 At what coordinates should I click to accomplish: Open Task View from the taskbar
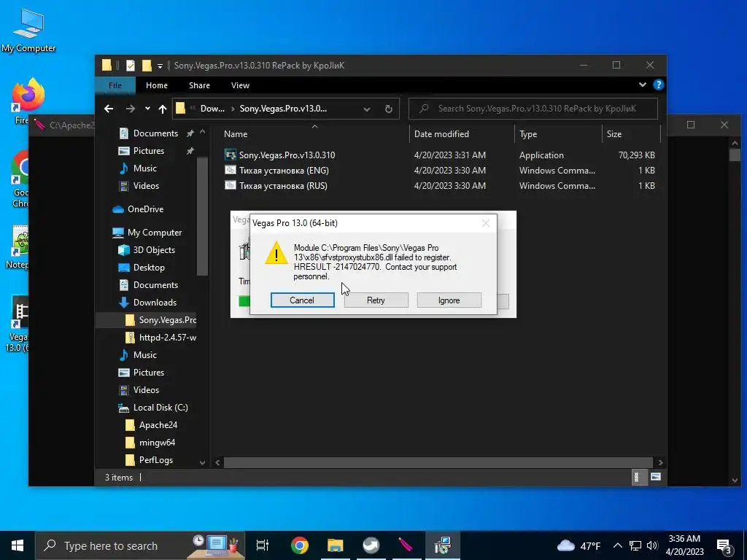pyautogui.click(x=263, y=545)
